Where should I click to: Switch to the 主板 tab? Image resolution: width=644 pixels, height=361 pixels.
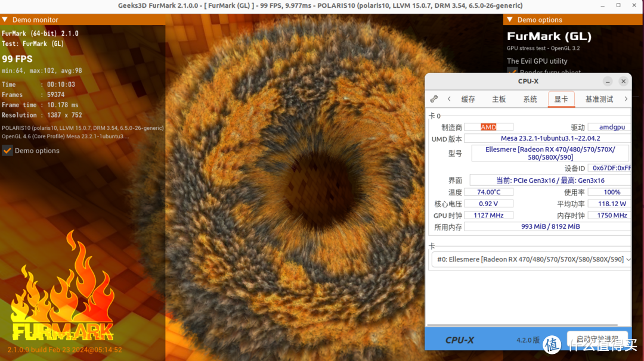(x=499, y=99)
